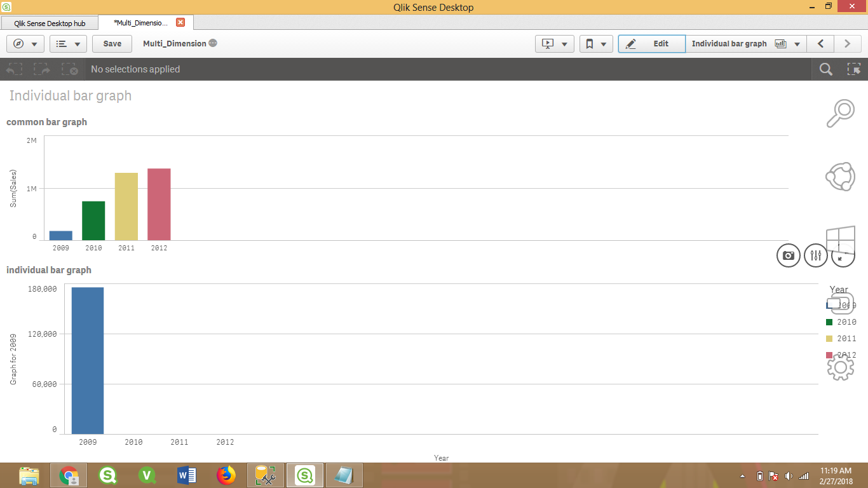Open the bookmarks dropdown menu
868x488 pixels.
click(x=596, y=43)
